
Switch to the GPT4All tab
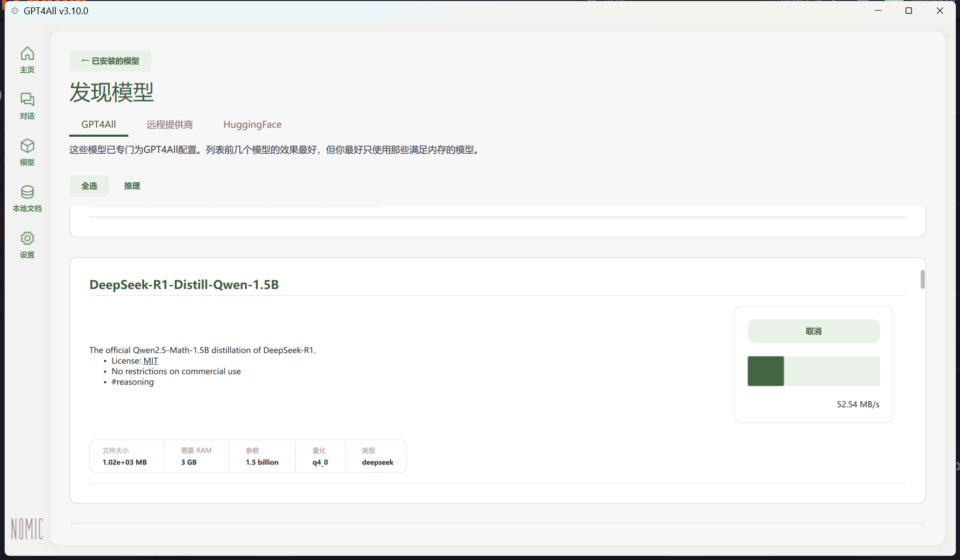pos(99,125)
